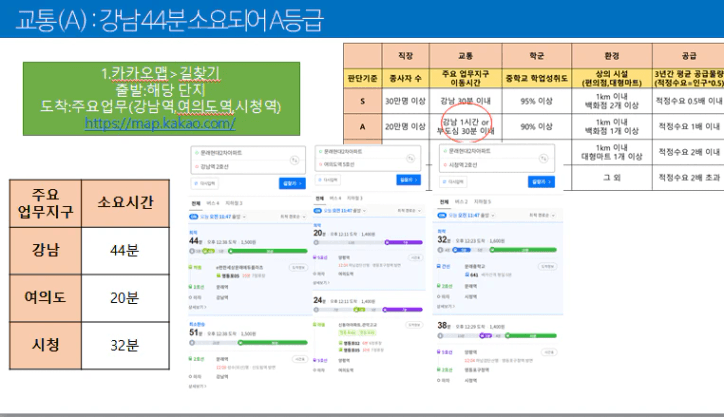
Task: Click the 44분 cell in the 강남 row
Action: coord(125,251)
